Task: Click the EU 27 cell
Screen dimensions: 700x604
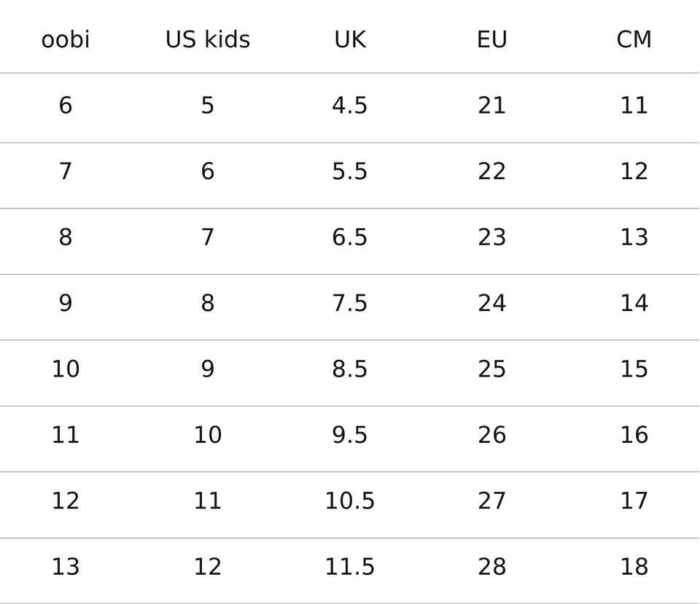Action: 492,501
